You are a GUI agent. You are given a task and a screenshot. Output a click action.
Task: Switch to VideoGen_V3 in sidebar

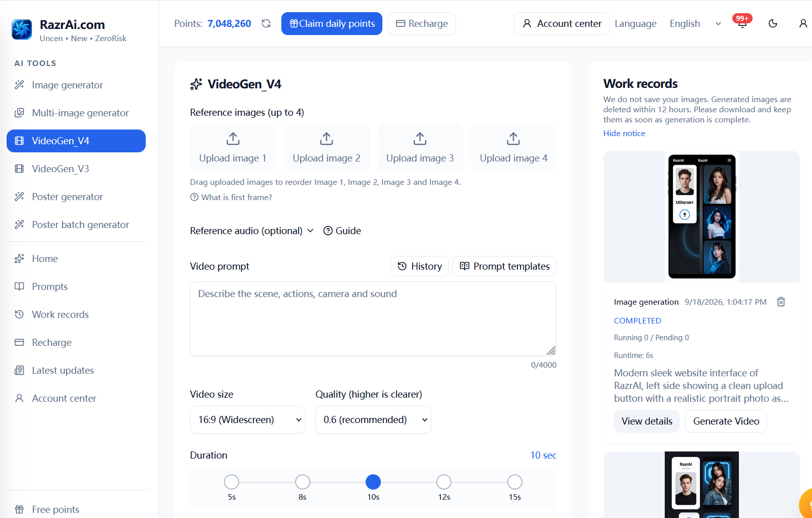pos(76,169)
